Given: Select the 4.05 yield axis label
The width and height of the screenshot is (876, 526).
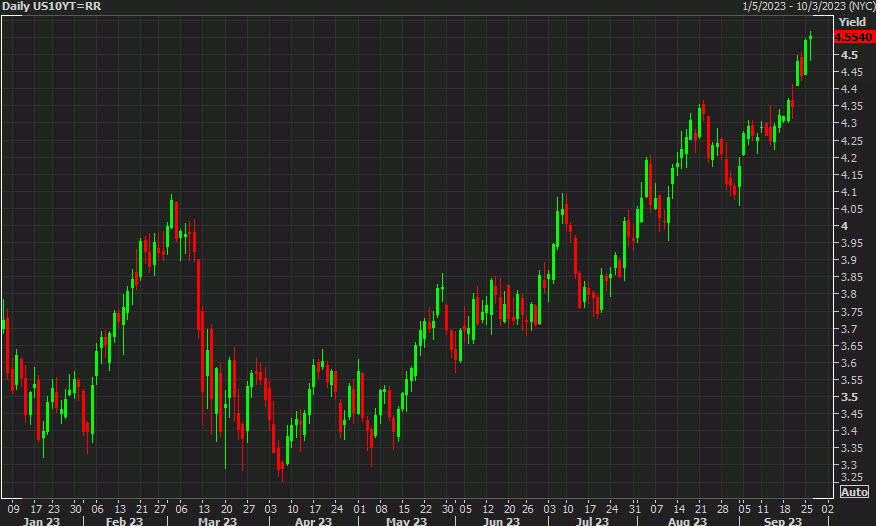Looking at the screenshot, I should (x=851, y=209).
